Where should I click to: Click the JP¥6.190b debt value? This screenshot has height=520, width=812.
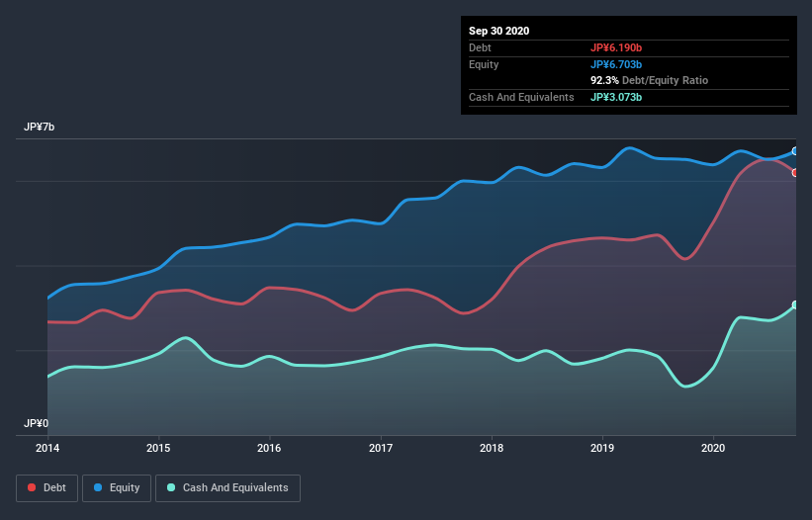click(x=616, y=47)
